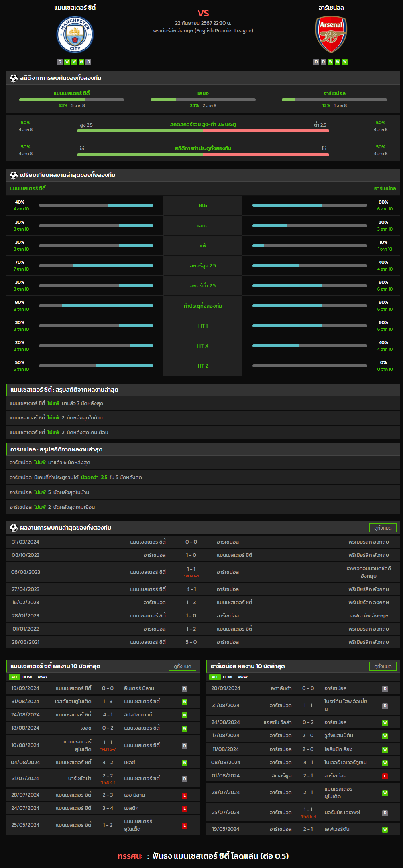This screenshot has width=403, height=868.
Task: Click the ทำประตูทั้งสองทีม comparison row label
Action: [203, 306]
